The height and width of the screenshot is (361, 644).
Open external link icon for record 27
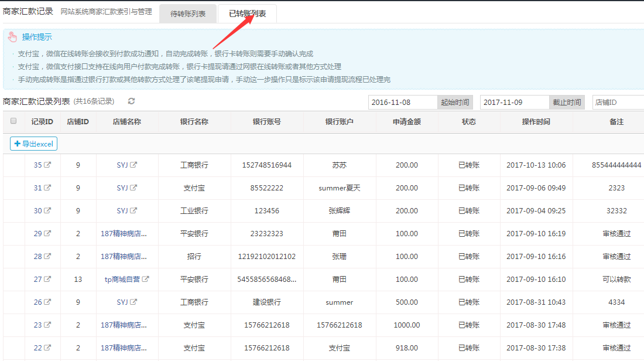tap(48, 280)
